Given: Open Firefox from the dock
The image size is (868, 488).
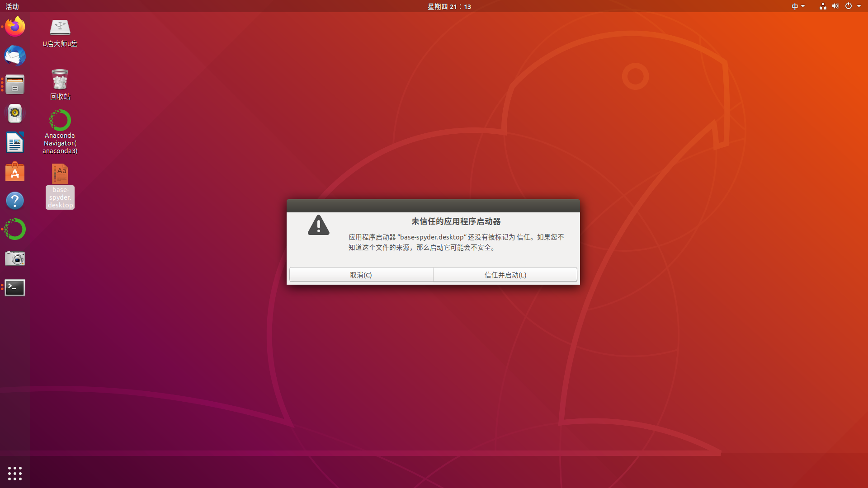Looking at the screenshot, I should coord(15,27).
